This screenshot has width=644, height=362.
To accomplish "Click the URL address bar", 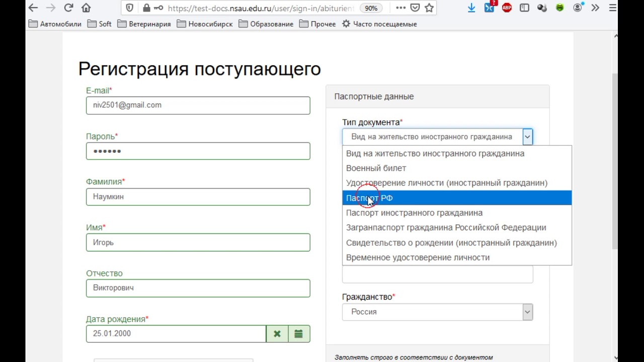I will click(x=261, y=8).
